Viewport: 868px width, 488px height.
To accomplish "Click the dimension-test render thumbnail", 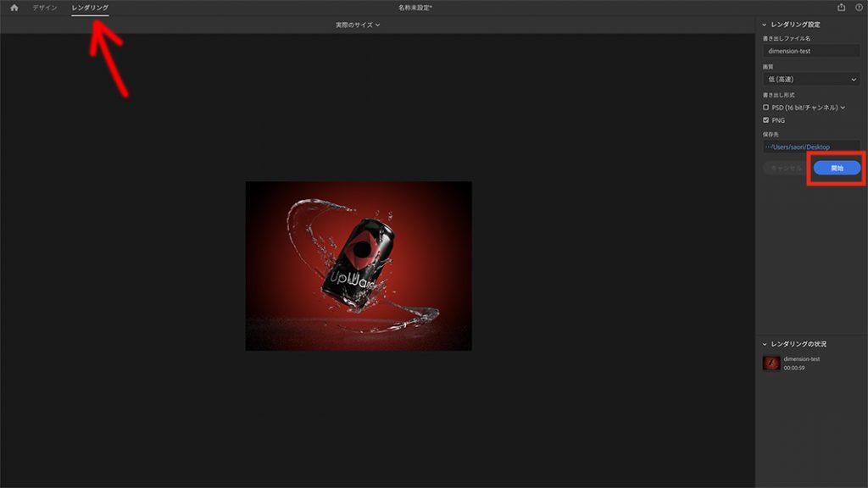I will tap(771, 363).
